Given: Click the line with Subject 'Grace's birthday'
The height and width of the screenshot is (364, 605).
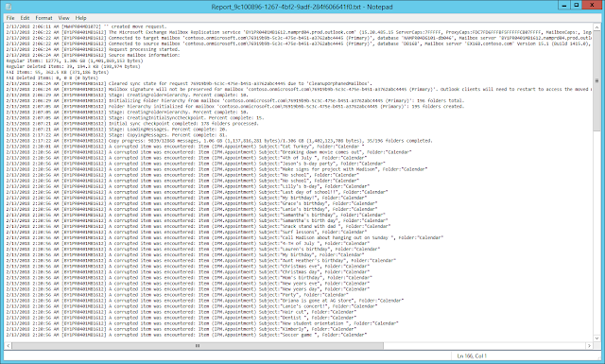Looking at the screenshot, I should coord(191,203).
